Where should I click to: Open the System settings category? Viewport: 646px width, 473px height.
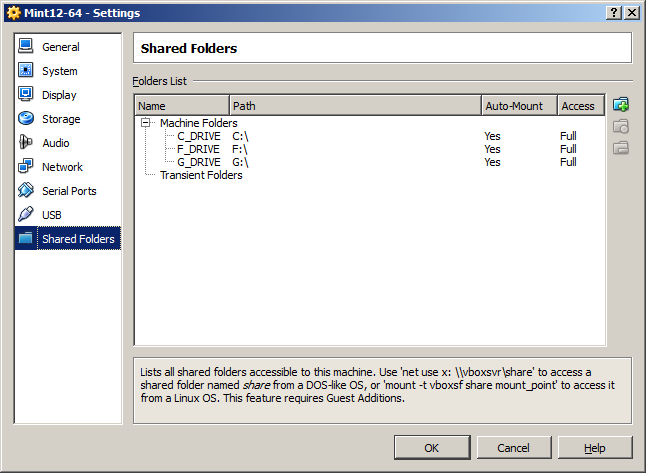coord(59,71)
